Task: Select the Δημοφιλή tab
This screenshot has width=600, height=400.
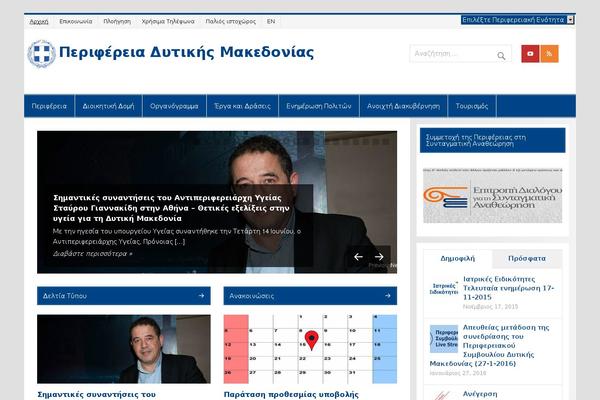Action: click(x=458, y=259)
